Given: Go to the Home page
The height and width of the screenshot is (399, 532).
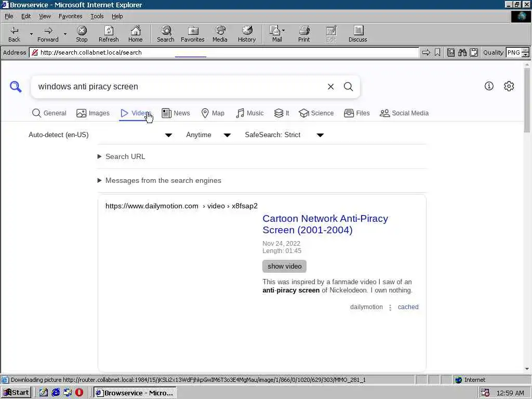Looking at the screenshot, I should point(136,34).
